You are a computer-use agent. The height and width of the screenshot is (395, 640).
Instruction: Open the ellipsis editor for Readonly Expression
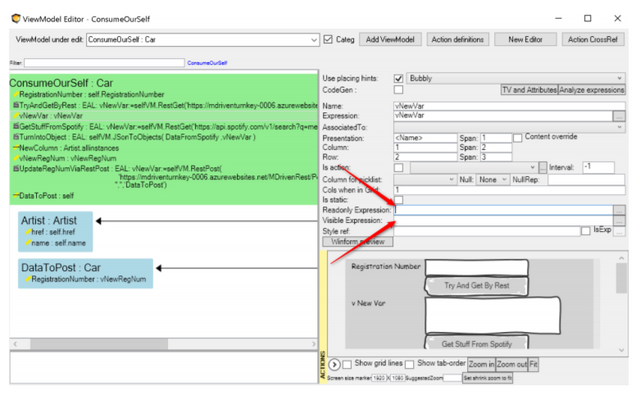click(x=619, y=210)
